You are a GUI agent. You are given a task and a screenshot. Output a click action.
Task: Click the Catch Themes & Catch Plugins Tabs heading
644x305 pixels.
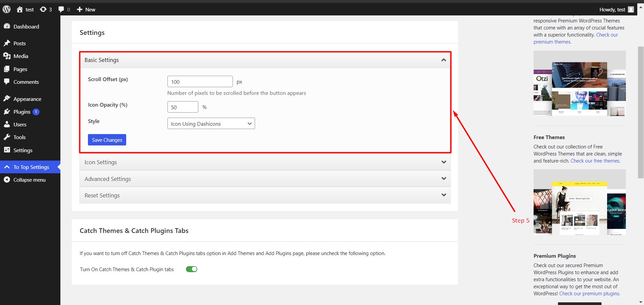point(134,231)
